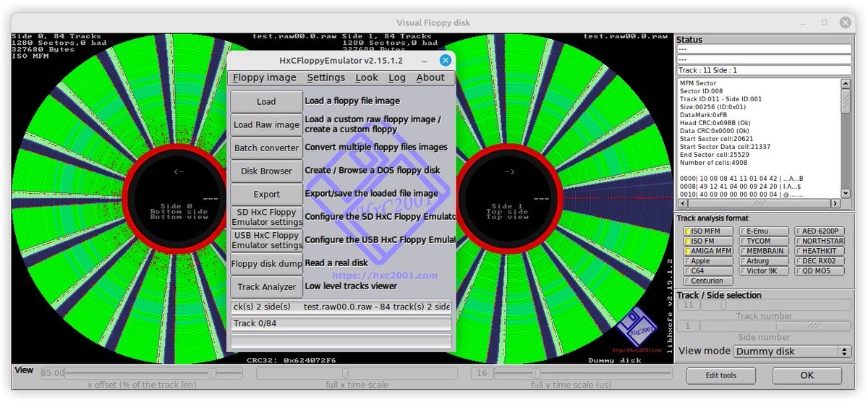Click the loaded file status bar in the dialog
The width and height of the screenshot is (868, 405).
point(341,307)
